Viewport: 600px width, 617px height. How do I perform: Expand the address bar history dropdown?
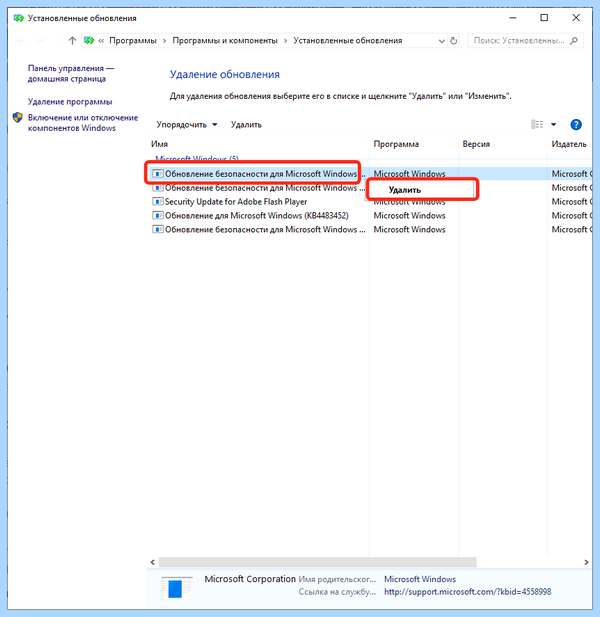click(441, 41)
